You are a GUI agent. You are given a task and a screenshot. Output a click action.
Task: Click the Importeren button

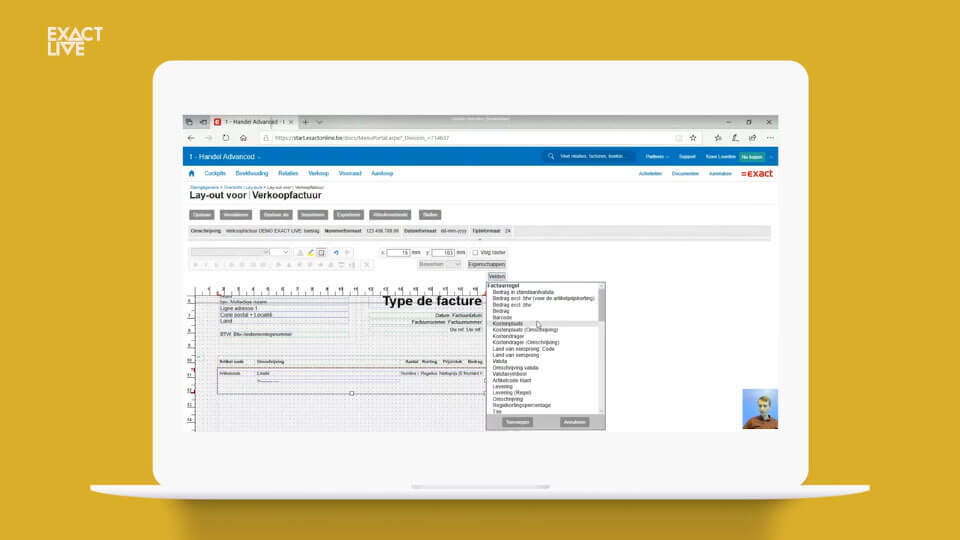pos(312,215)
